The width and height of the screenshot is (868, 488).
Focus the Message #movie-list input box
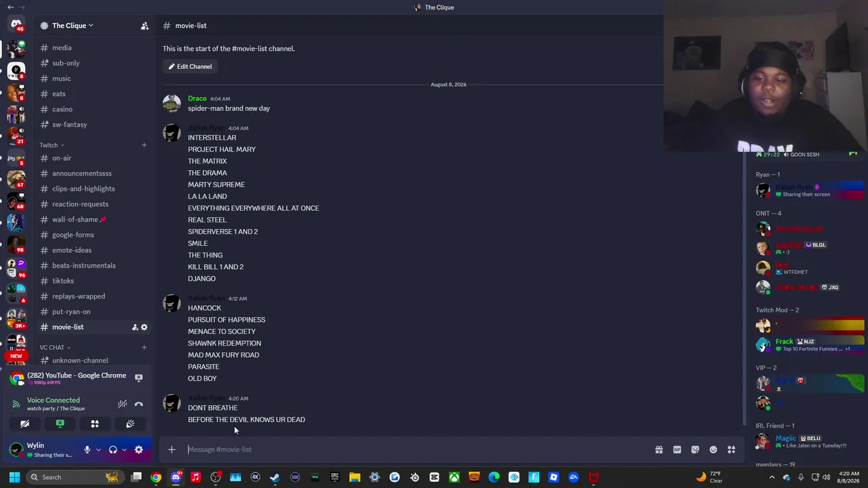tap(416, 449)
